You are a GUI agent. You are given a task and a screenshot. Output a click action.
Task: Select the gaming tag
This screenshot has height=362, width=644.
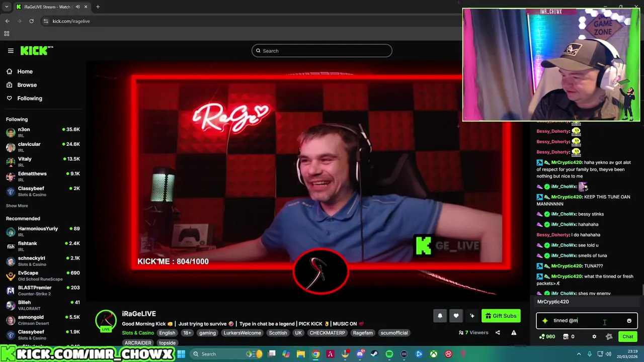[207, 333]
